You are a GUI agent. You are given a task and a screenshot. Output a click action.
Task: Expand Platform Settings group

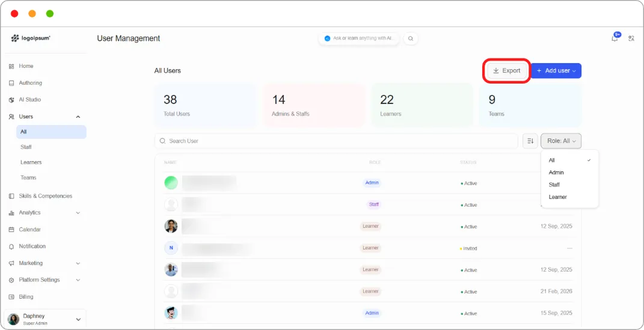coord(78,280)
